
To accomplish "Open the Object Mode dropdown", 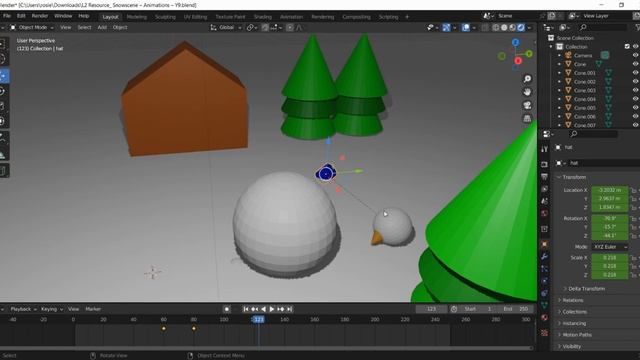I will click(32, 27).
